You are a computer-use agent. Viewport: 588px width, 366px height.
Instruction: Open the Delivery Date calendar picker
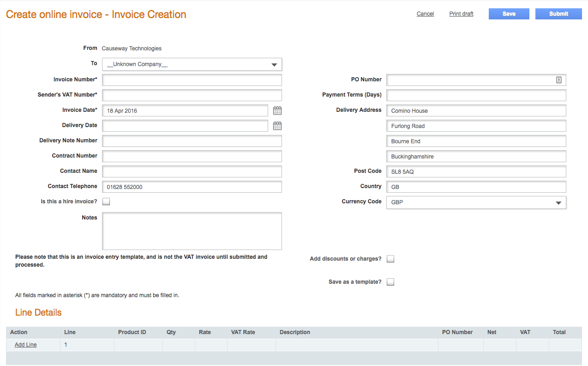click(x=277, y=126)
